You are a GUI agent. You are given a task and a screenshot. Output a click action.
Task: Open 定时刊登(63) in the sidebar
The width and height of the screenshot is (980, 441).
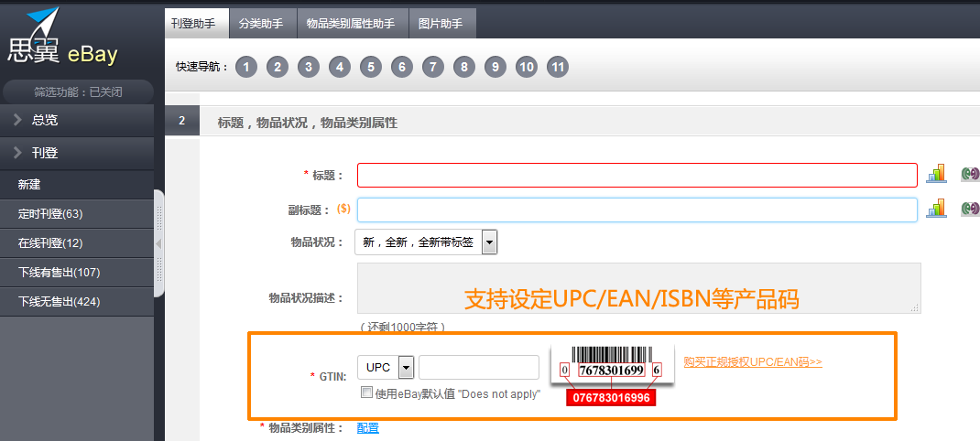77,214
